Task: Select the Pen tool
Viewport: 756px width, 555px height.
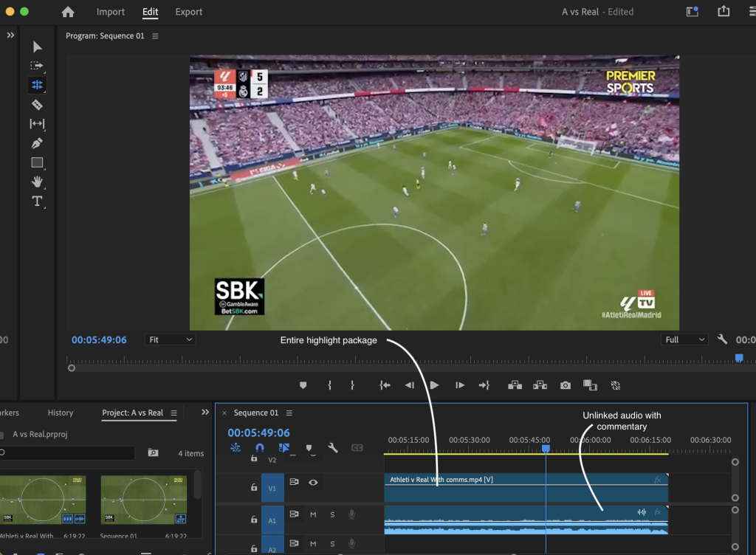Action: [37, 143]
